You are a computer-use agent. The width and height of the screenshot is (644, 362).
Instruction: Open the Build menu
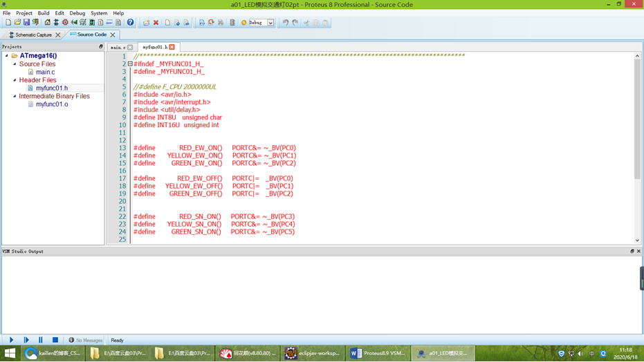tap(43, 13)
